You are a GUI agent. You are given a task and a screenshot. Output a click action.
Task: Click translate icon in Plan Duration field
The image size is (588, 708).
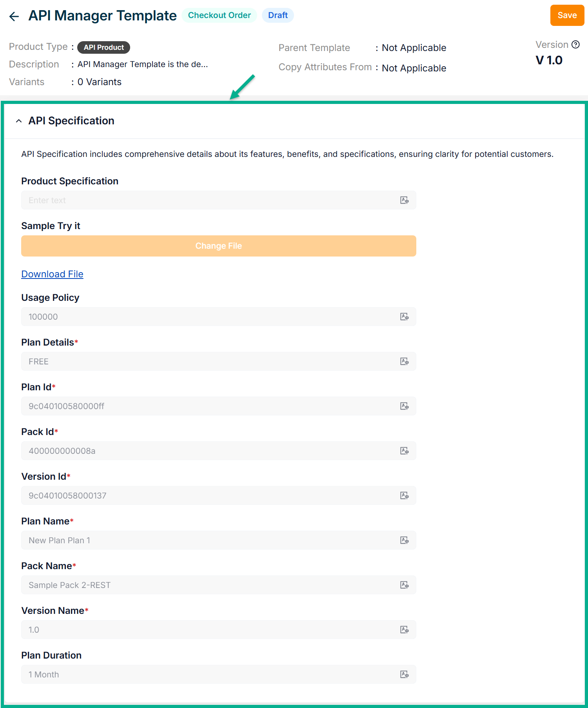tap(404, 675)
